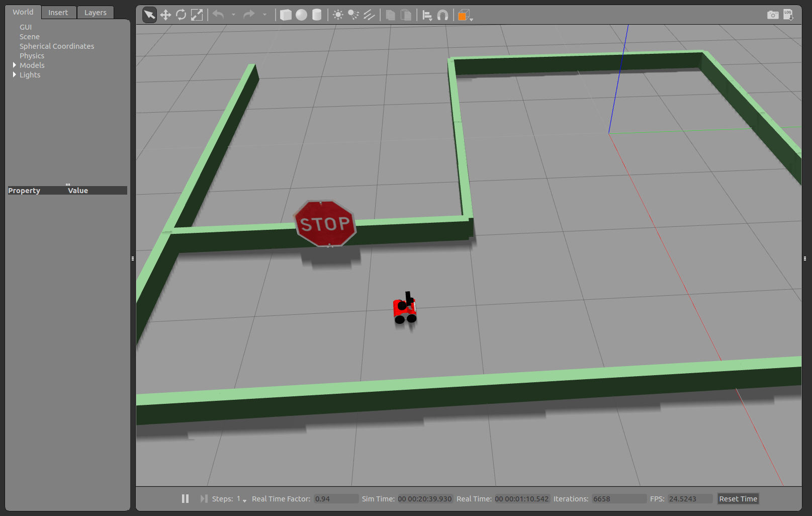Click the Real Time Factor value field

336,499
